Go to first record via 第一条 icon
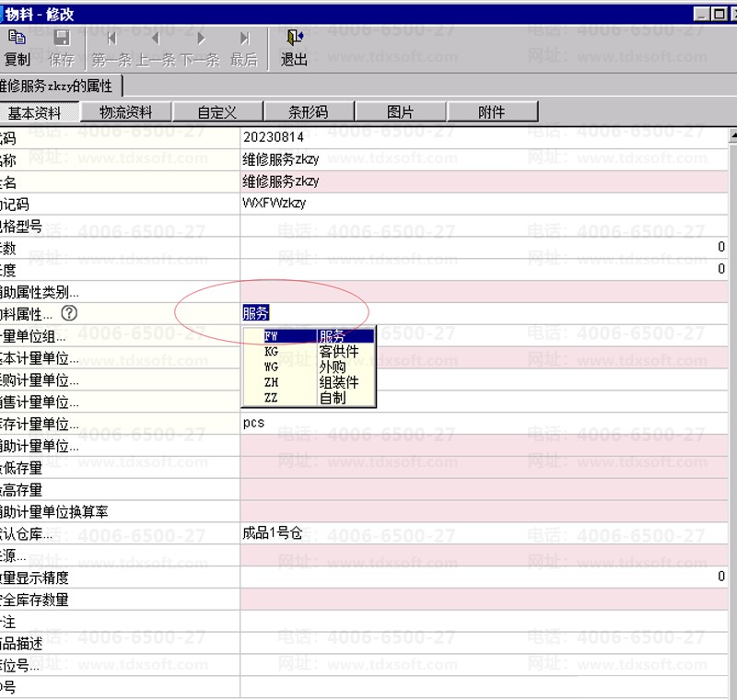This screenshot has width=737, height=700. [111, 38]
